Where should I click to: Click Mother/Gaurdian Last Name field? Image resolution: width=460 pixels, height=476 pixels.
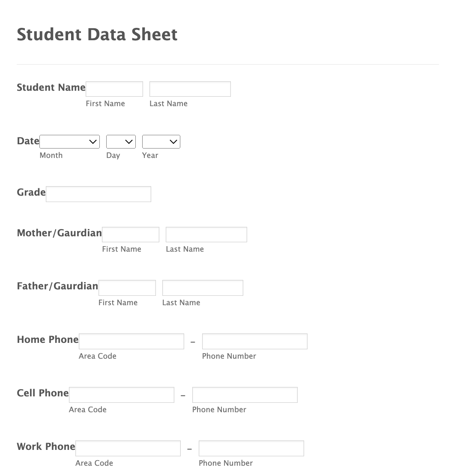pyautogui.click(x=206, y=235)
